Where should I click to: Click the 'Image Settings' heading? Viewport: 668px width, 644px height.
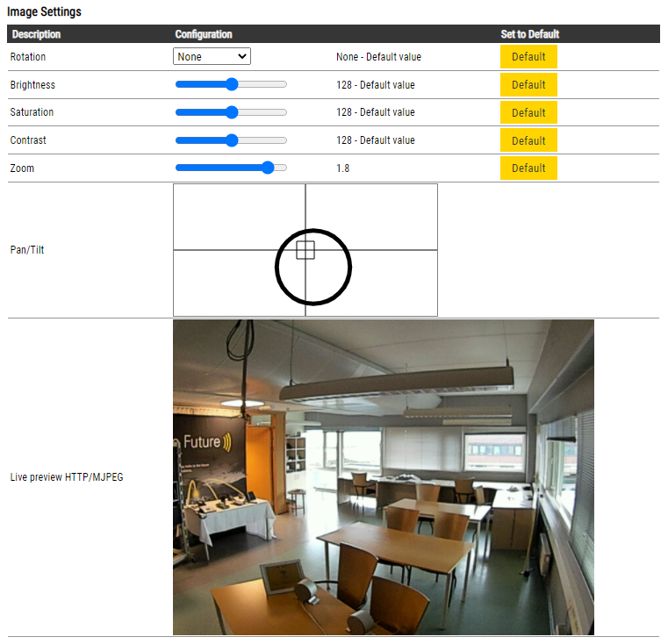(x=44, y=11)
